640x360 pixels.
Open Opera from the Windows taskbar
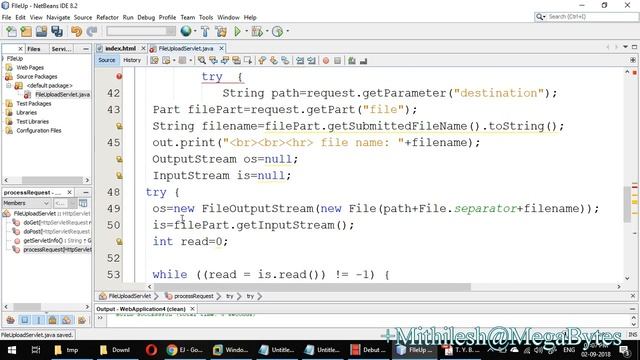pyautogui.click(x=151, y=350)
